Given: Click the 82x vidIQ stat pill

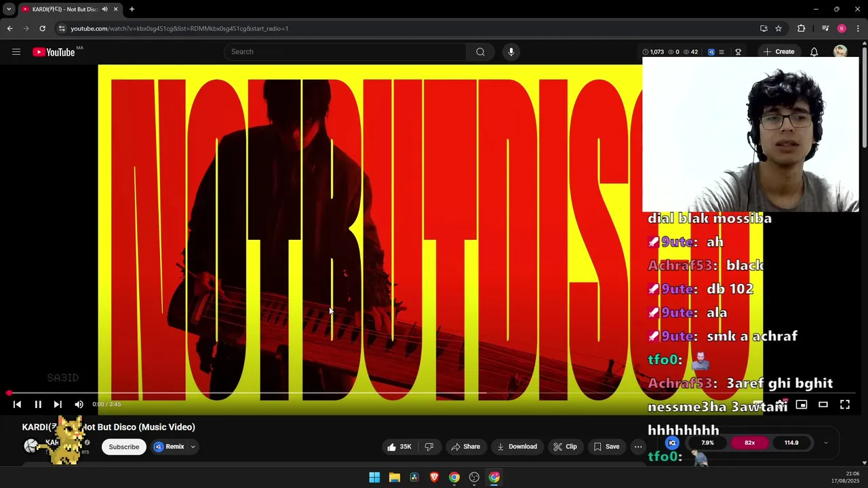Looking at the screenshot, I should 749,443.
